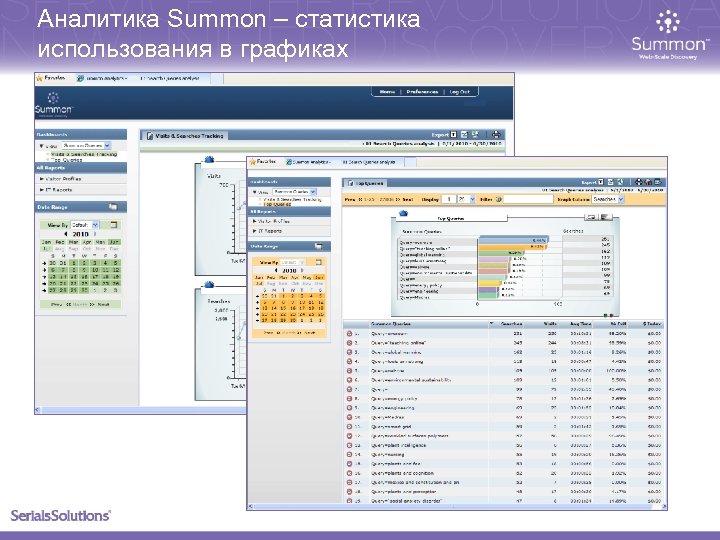Select Visits & Searches Tracking report tab
The width and height of the screenshot is (720, 540).
185,136
